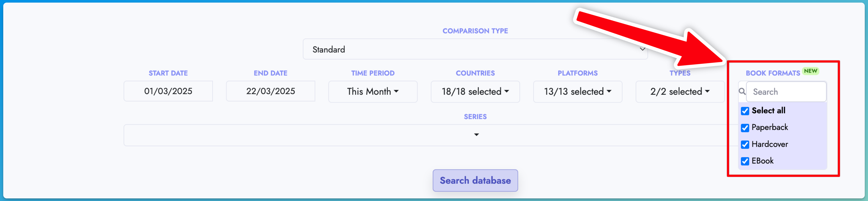
Task: Open the Types 2/2 selected dropdown
Action: pyautogui.click(x=680, y=91)
